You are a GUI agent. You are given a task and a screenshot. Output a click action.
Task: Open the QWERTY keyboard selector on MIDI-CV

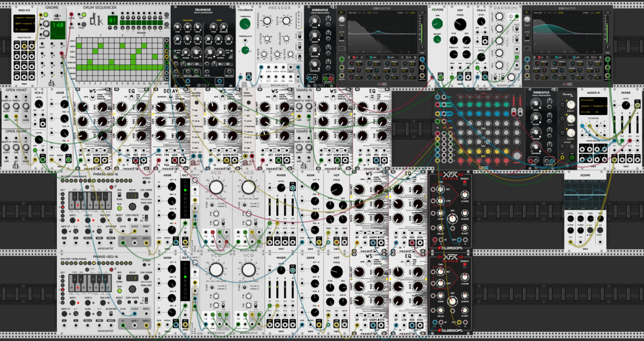(x=25, y=24)
